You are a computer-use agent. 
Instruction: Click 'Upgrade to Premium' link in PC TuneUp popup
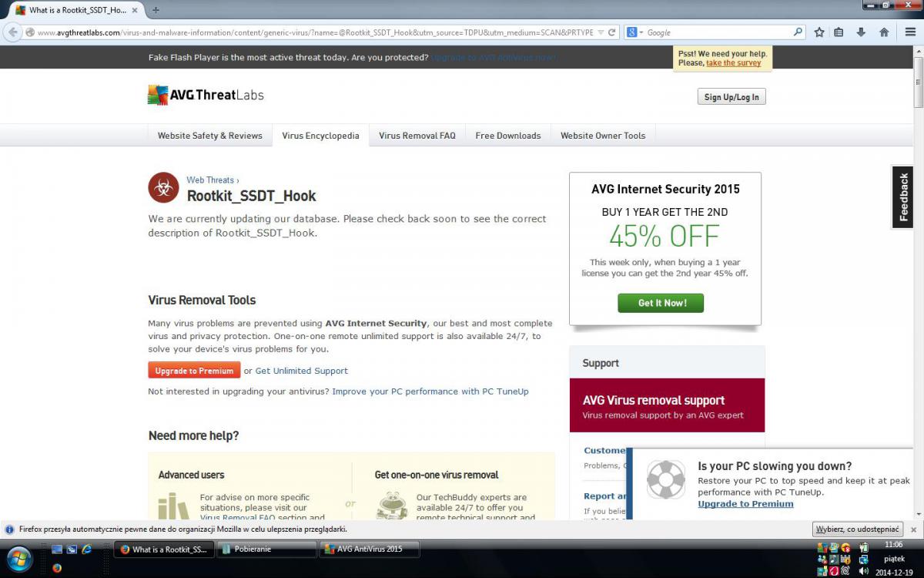(745, 504)
